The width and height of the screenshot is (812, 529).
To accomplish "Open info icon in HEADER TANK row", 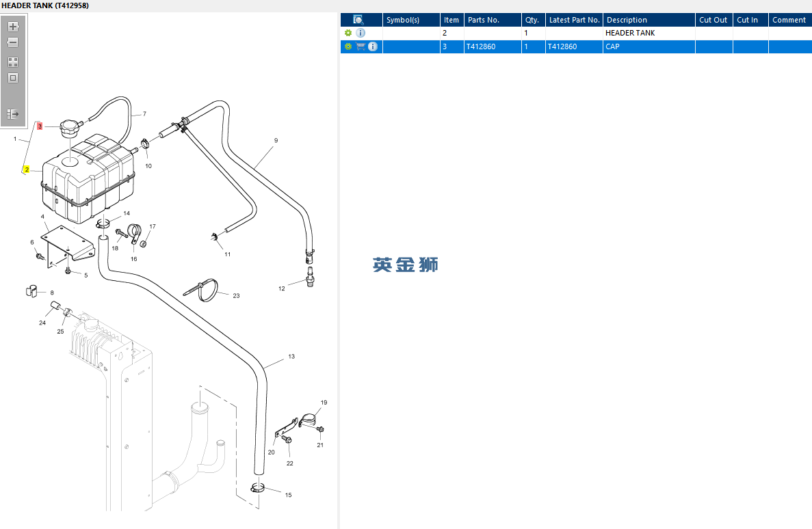I will coord(361,33).
